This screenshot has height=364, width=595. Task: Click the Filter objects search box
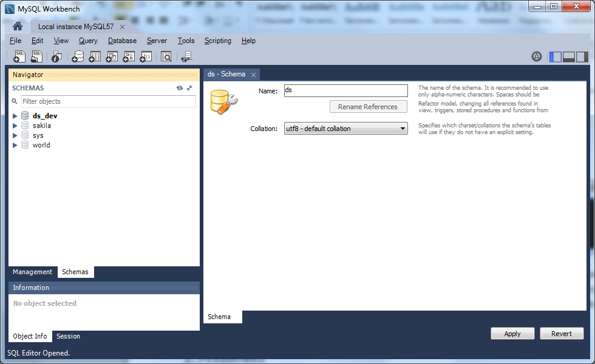click(x=109, y=101)
